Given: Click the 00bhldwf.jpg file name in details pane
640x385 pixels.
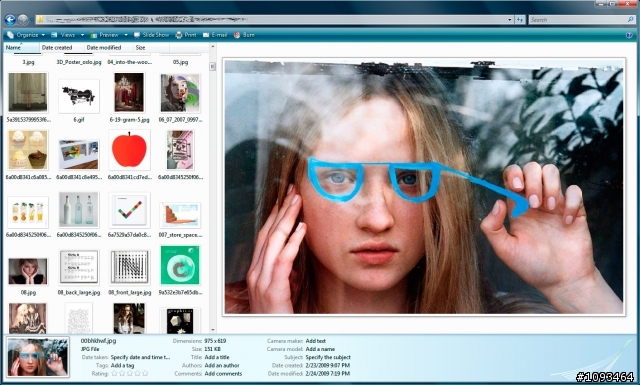Looking at the screenshot, I should [x=98, y=341].
